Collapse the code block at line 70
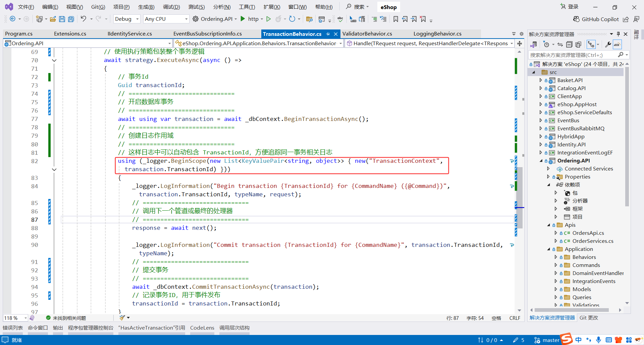The image size is (644, 345). [x=54, y=61]
